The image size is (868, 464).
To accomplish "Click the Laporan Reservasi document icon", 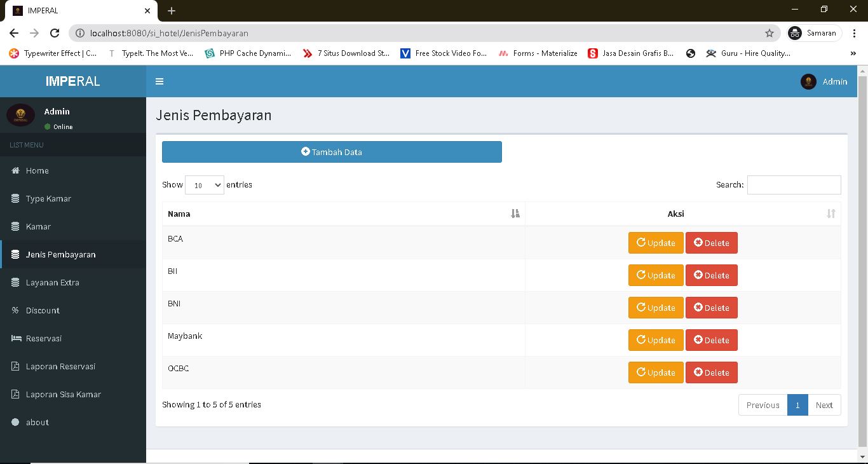I will tap(15, 366).
